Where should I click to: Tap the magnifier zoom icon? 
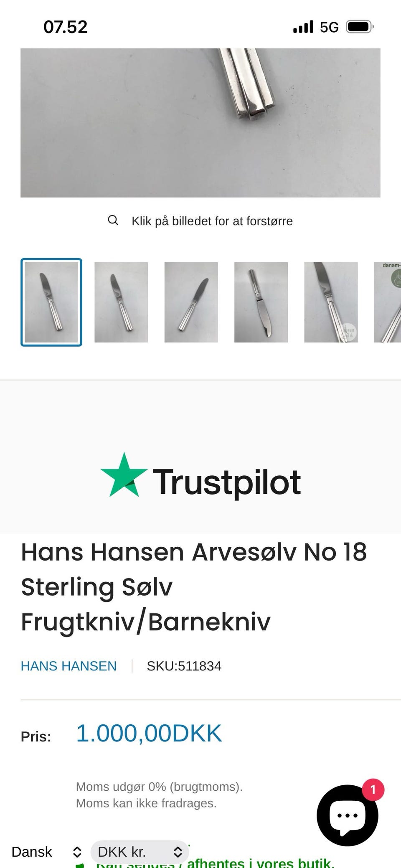(113, 220)
